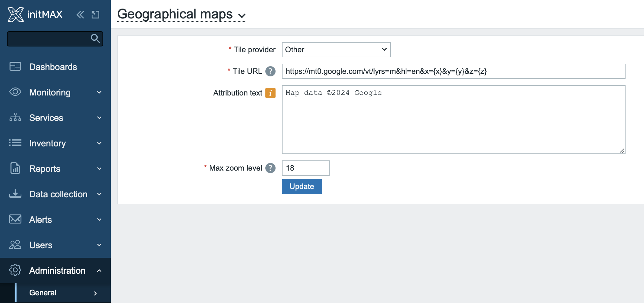Screen dimensions: 644x303
Task: Collapse the sidebar with double-chevron icon
Action: click(x=80, y=15)
